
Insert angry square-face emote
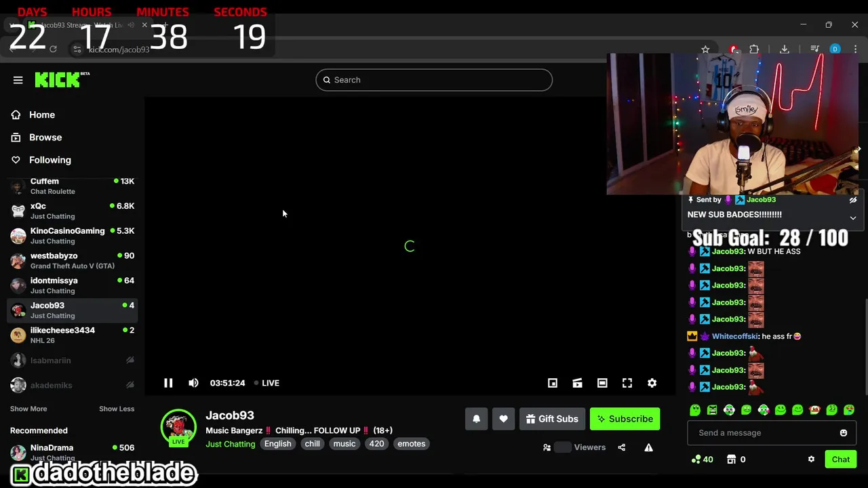712,410
